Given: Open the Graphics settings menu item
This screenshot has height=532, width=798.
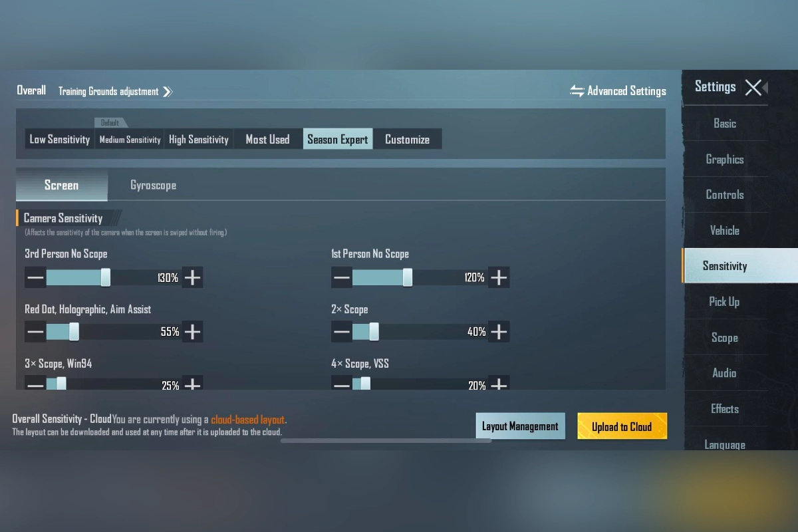Looking at the screenshot, I should [x=725, y=159].
